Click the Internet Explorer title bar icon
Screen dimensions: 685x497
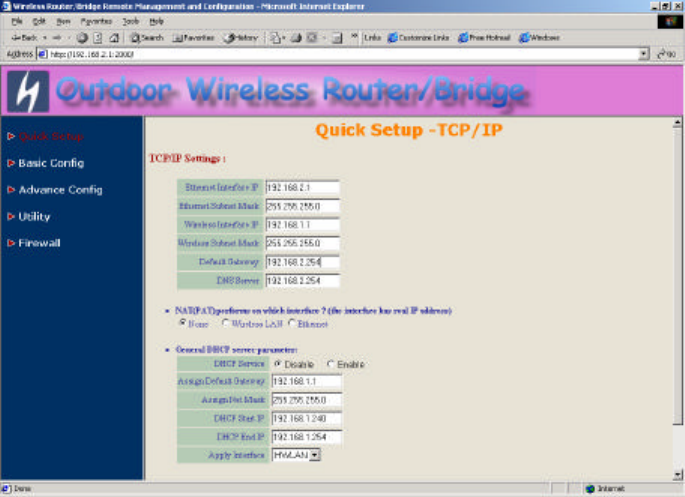[x=6, y=6]
